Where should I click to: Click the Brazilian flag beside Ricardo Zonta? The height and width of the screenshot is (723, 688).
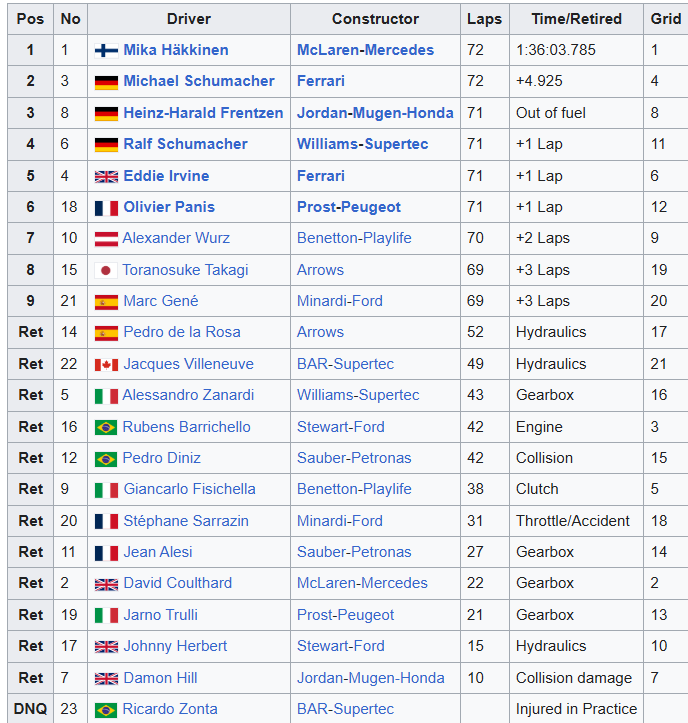tap(106, 710)
